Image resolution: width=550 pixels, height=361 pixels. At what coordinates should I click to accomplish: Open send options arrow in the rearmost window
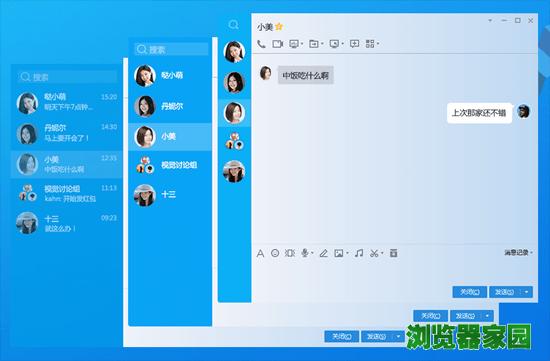[398, 336]
